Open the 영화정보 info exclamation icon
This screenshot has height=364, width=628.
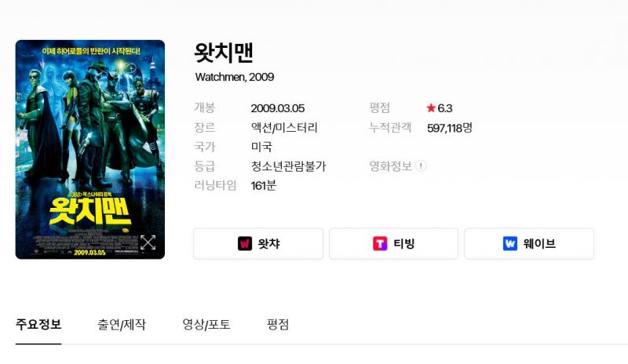421,166
